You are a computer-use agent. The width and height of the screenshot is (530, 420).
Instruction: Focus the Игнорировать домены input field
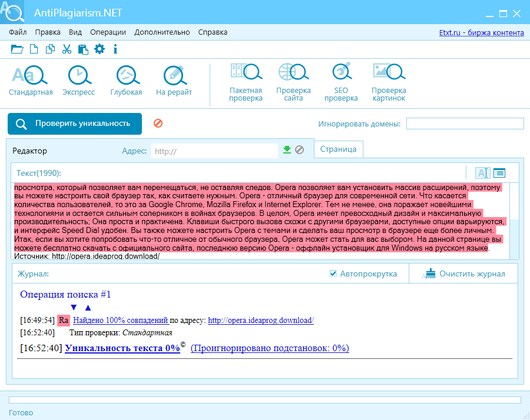[465, 124]
